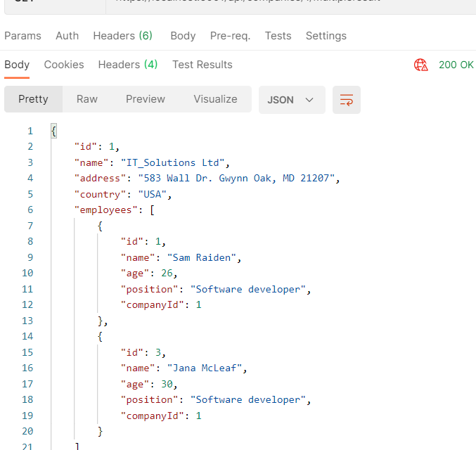The image size is (476, 450).
Task: Open the request Body tab beside Pre-req.
Action: 183,36
